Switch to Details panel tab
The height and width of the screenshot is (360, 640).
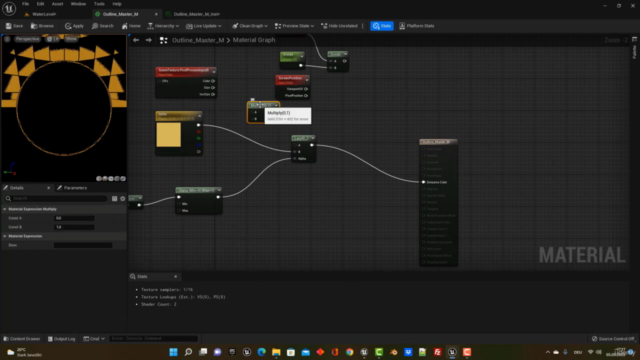[x=17, y=188]
